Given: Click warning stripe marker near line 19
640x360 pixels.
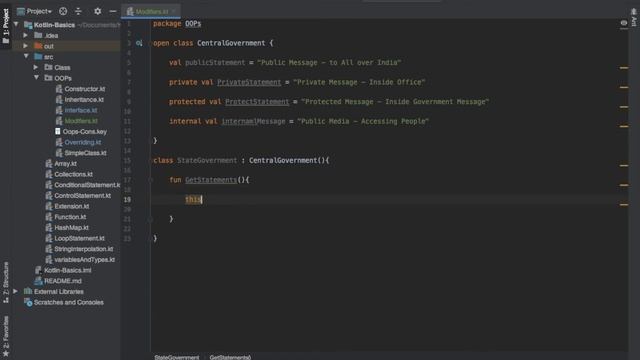Looking at the screenshot, I should 624,204.
